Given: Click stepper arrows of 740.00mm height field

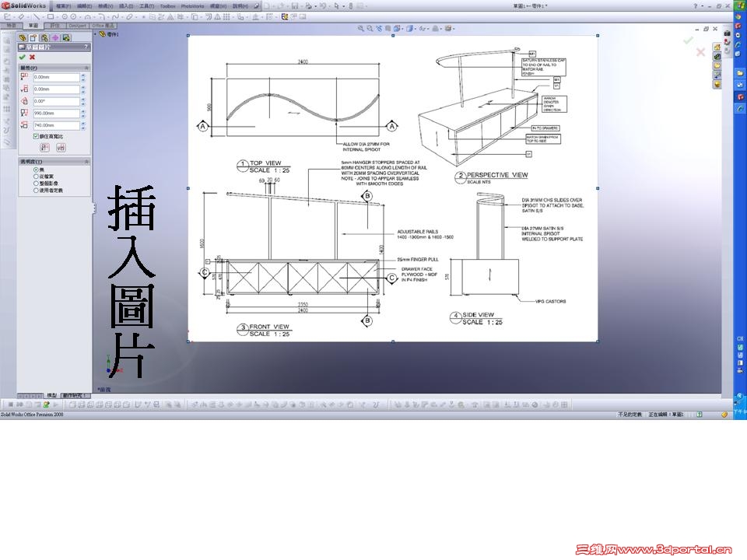Looking at the screenshot, I should 83,125.
